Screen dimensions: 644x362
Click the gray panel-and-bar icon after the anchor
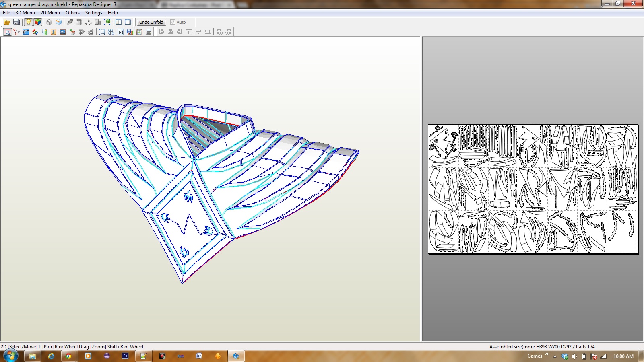coord(98,22)
